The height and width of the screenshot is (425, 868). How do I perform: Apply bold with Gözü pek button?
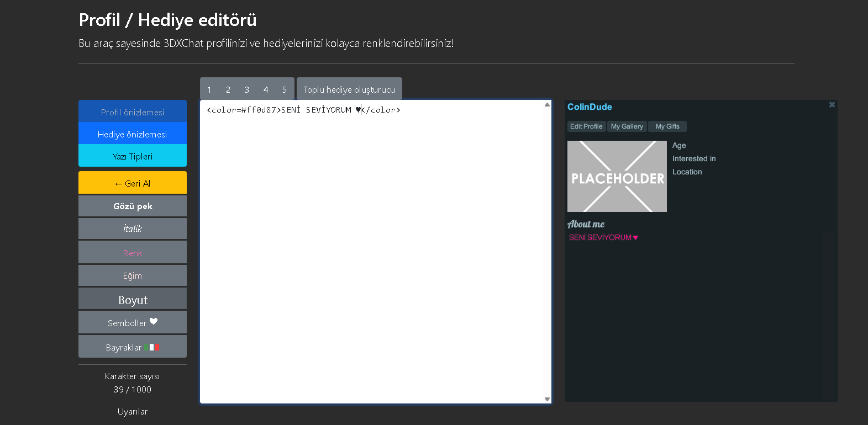coord(133,206)
